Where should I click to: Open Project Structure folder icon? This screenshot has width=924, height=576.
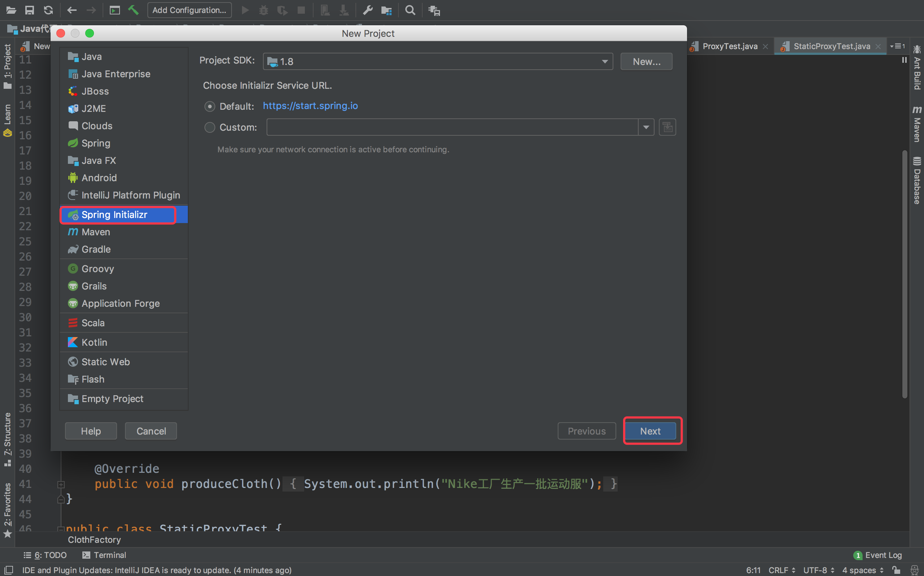point(386,10)
